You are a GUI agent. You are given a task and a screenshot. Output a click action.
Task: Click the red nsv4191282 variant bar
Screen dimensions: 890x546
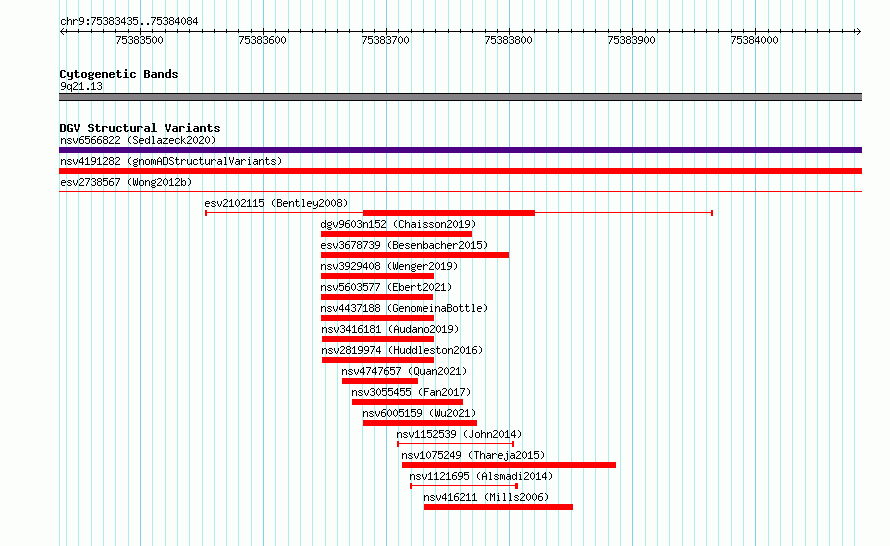(x=460, y=171)
